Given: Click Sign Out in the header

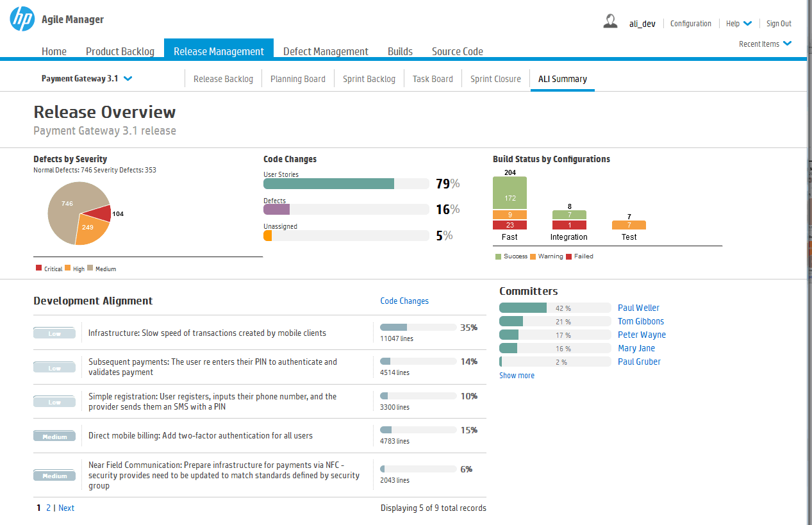Looking at the screenshot, I should coord(779,24).
